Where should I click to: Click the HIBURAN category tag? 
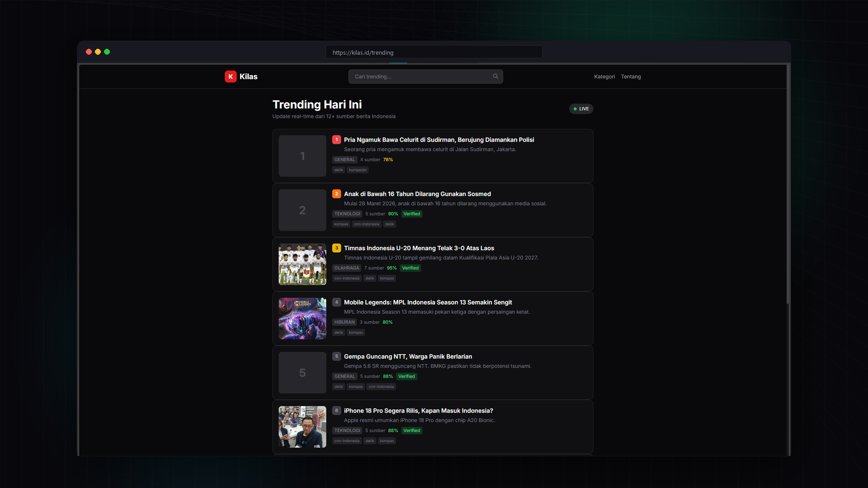click(x=344, y=322)
